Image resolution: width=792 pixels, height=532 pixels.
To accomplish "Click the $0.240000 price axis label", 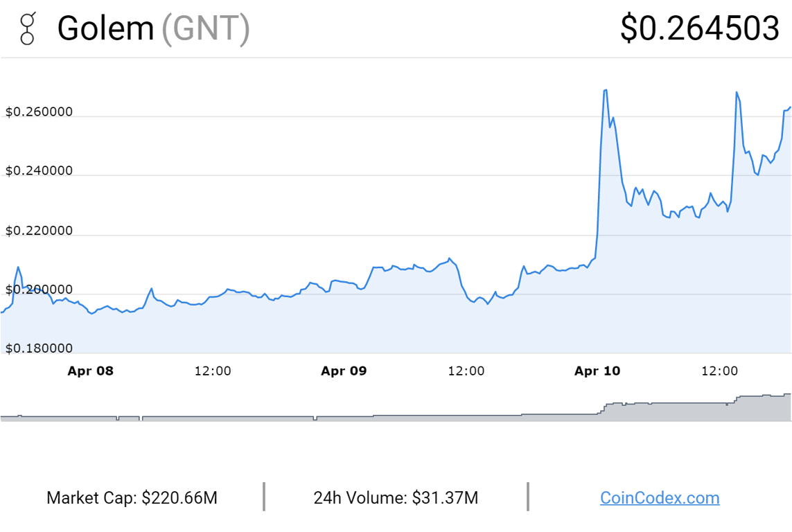I will 39,171.
